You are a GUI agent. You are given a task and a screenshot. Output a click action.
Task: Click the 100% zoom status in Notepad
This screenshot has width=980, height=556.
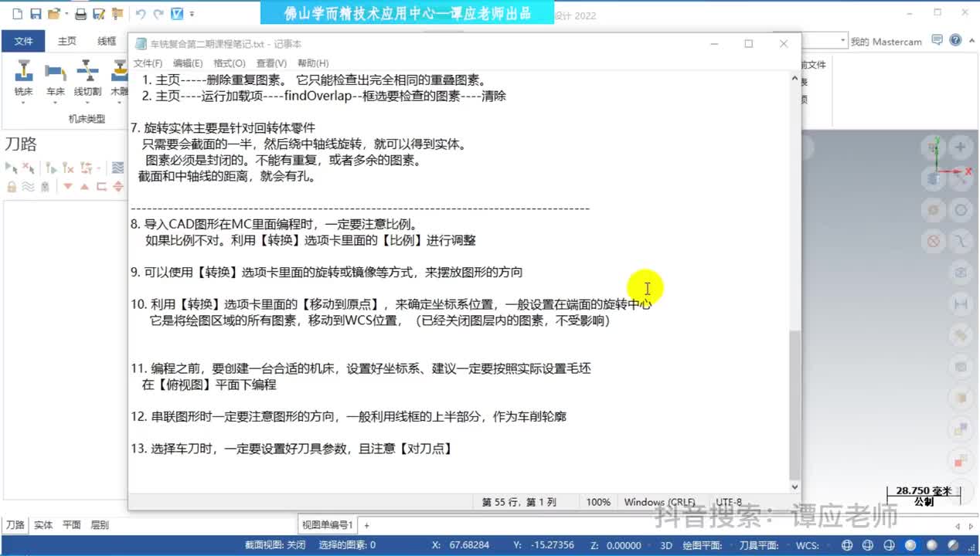pos(597,502)
